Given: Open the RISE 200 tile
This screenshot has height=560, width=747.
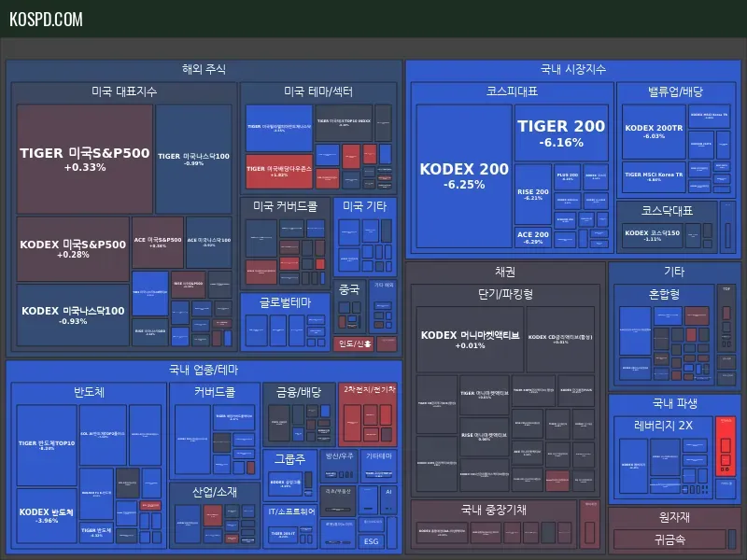Looking at the screenshot, I should coord(533,194).
